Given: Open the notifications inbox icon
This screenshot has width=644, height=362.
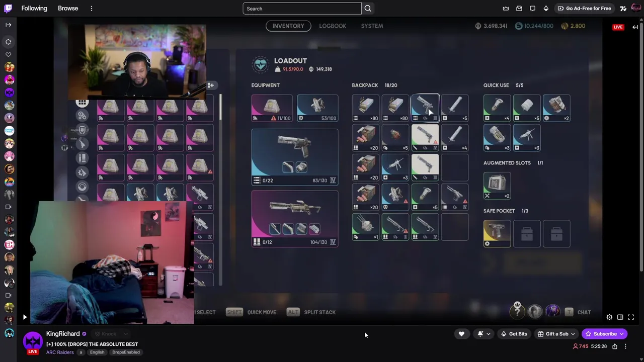Looking at the screenshot, I should tap(519, 9).
